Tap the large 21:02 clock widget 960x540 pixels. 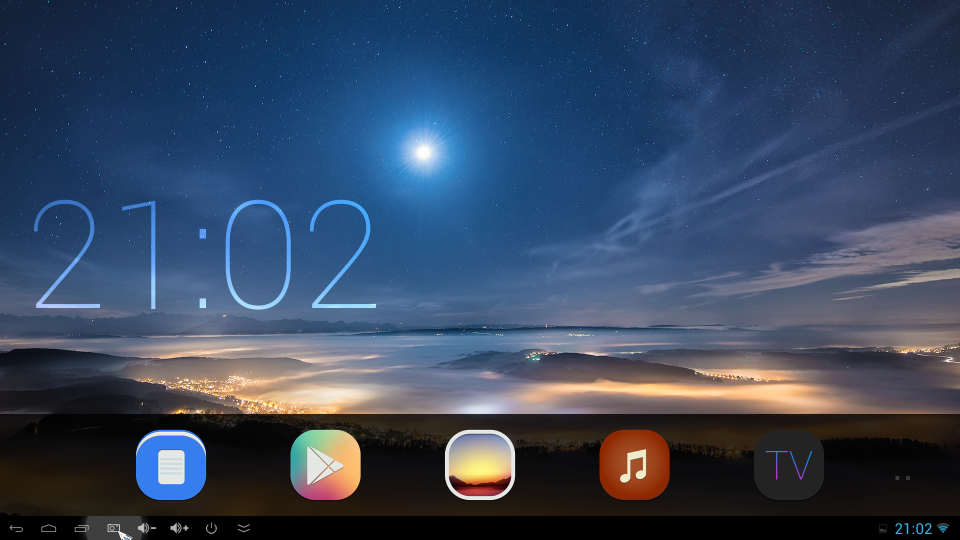point(204,254)
